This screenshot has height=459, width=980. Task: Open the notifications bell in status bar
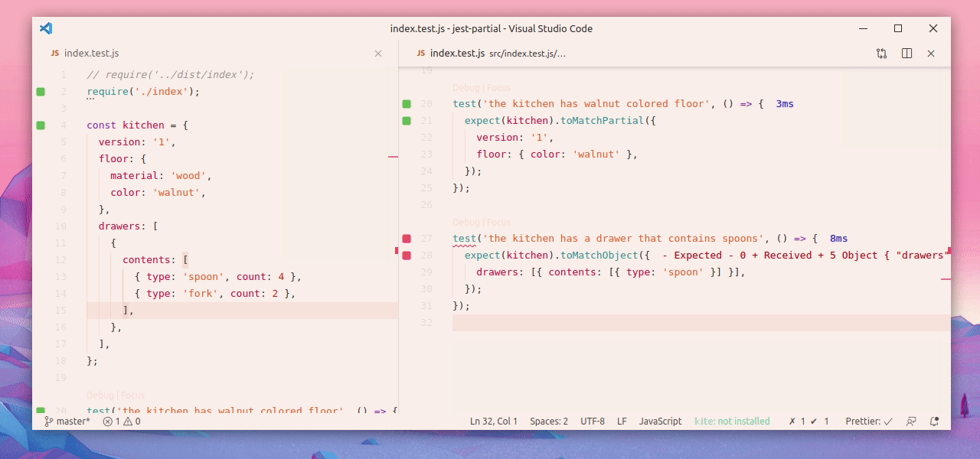point(934,421)
